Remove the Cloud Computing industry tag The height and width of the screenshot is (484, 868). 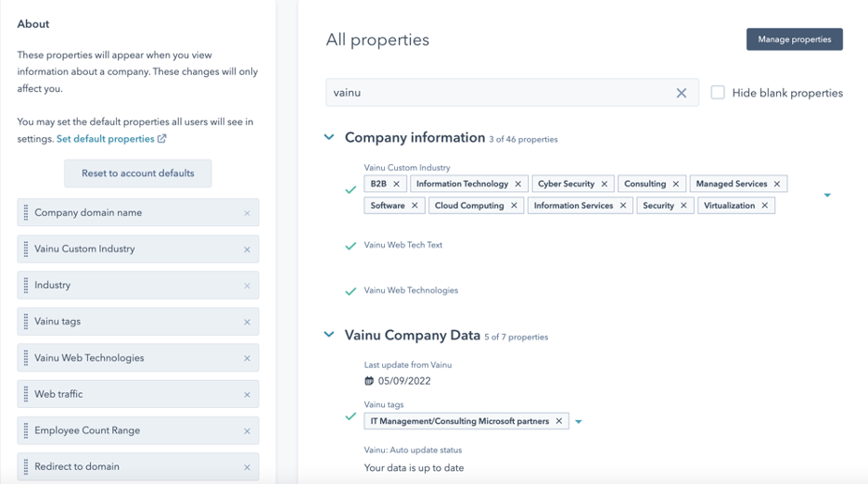click(514, 206)
